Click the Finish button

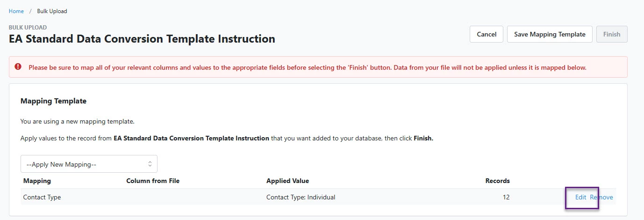[612, 34]
